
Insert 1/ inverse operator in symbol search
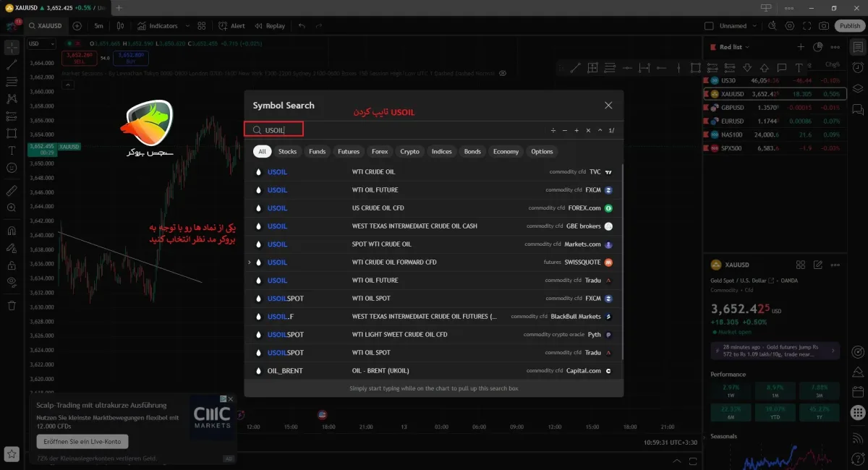point(611,130)
